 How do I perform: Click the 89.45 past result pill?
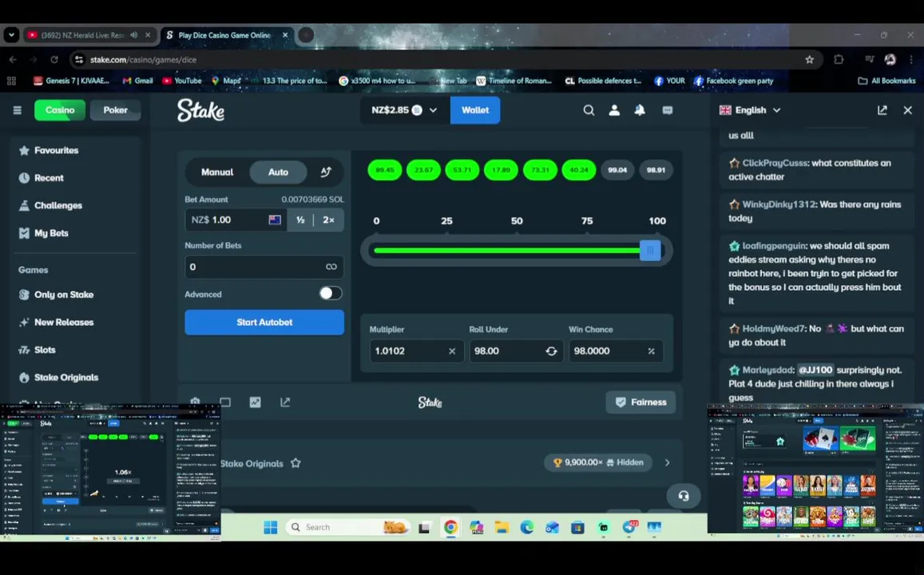click(x=385, y=169)
